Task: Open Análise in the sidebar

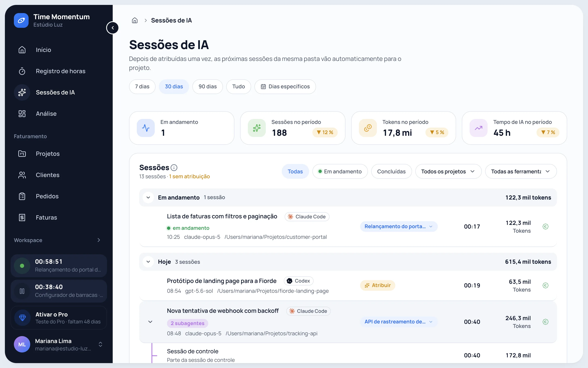Action: coord(59,114)
